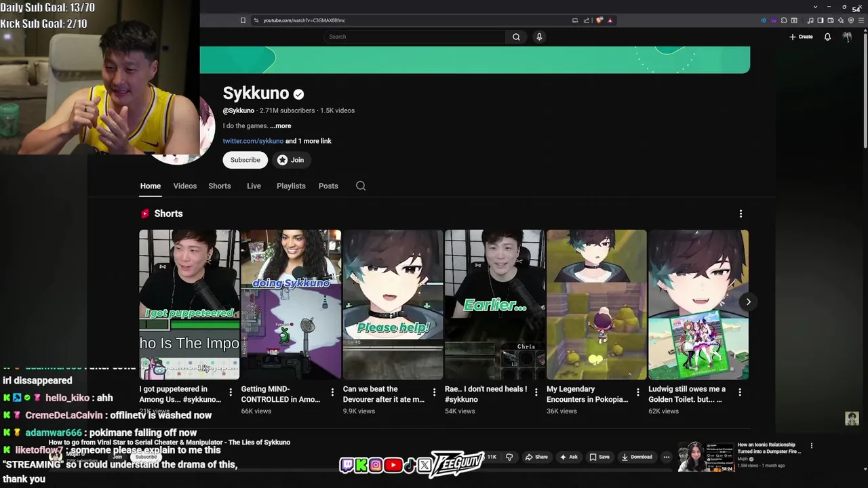Click 'Ludwig still owes me a Golden Toilet' title

click(x=687, y=394)
